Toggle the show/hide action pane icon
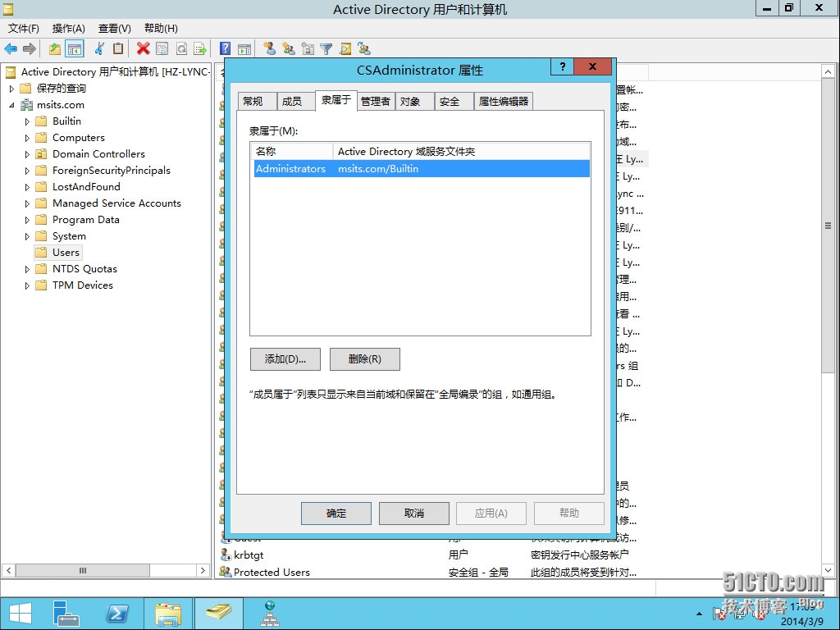The height and width of the screenshot is (630, 840). pyautogui.click(x=244, y=48)
